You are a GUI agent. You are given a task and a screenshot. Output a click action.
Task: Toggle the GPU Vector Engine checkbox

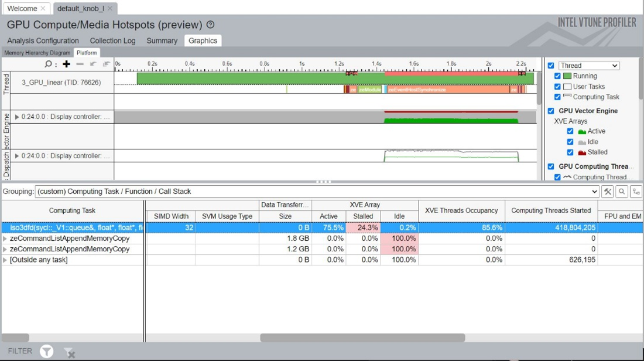[551, 111]
